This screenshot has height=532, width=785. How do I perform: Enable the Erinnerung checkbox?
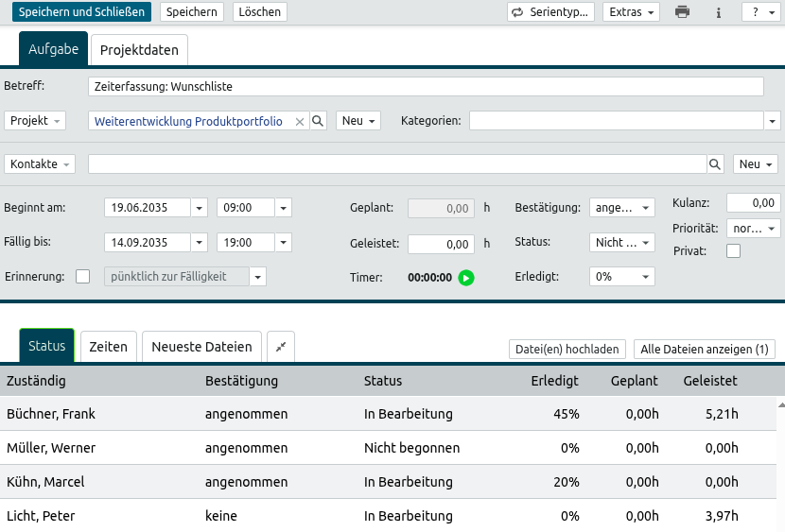[x=82, y=277]
